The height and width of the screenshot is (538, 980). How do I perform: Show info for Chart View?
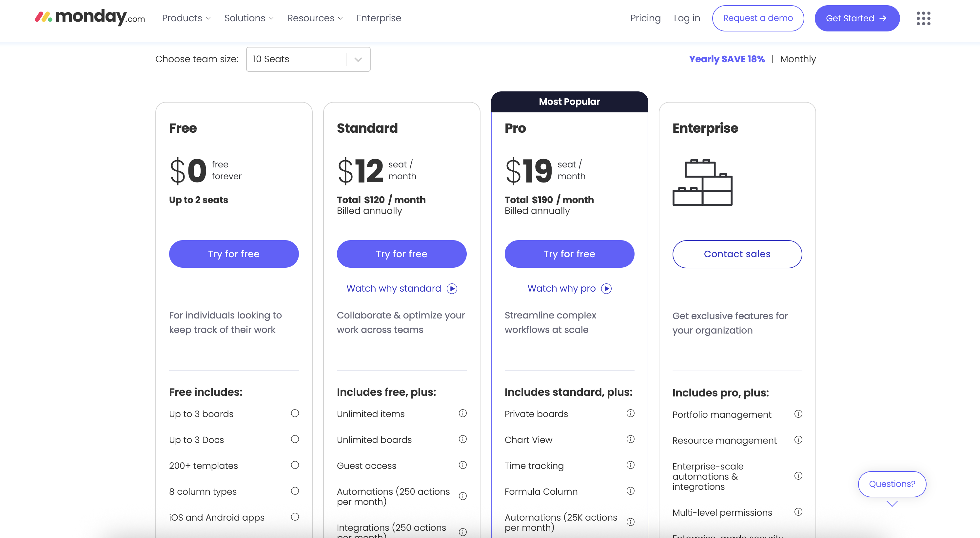pyautogui.click(x=630, y=439)
